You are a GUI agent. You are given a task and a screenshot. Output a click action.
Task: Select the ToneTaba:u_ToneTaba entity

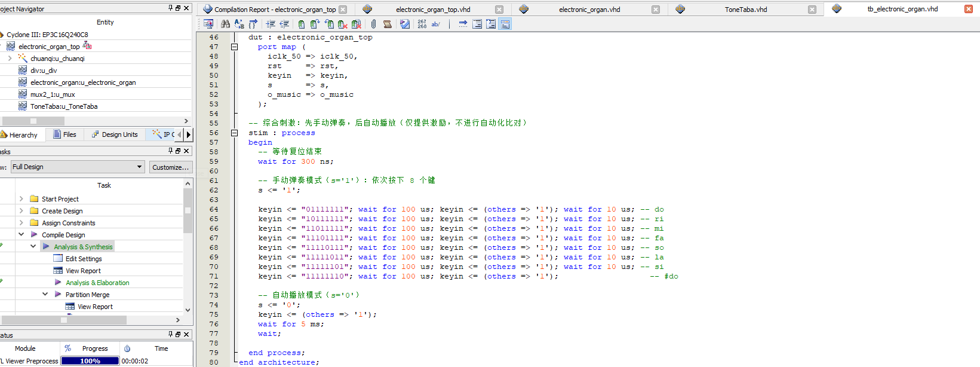pyautogui.click(x=64, y=106)
